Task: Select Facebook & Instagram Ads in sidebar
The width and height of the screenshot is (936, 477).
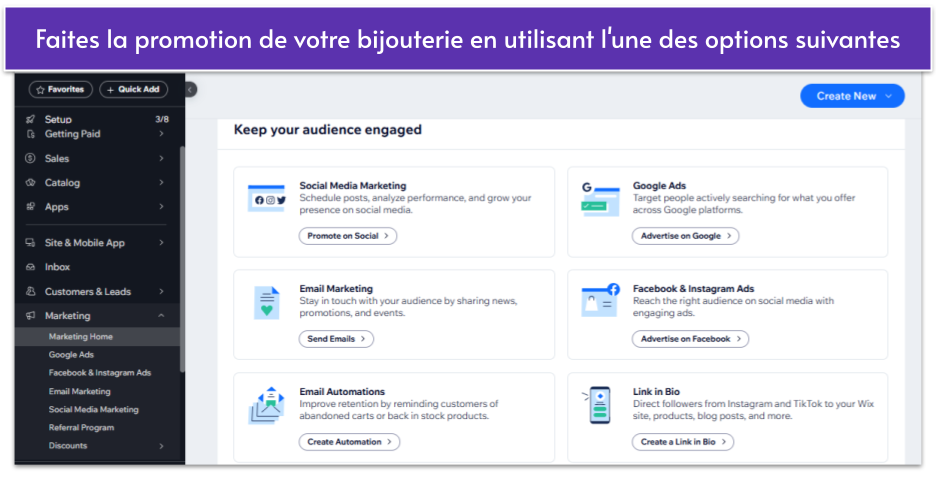Action: point(100,373)
